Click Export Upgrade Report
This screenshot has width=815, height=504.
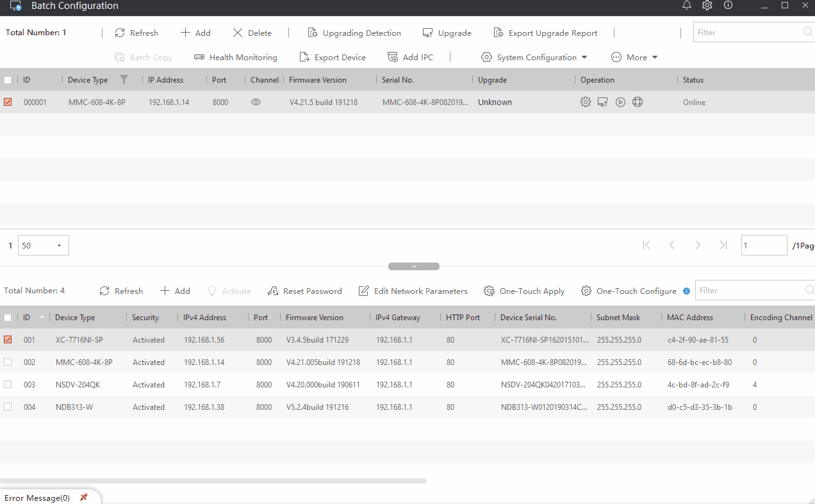(x=545, y=33)
